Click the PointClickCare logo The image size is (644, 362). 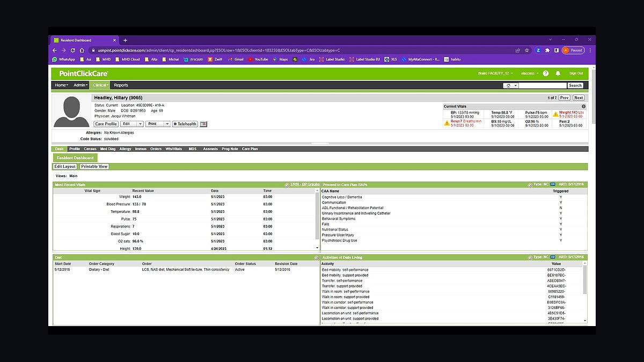84,73
